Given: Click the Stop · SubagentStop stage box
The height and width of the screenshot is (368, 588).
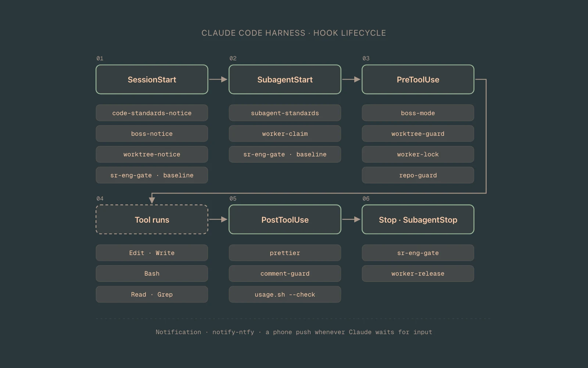Looking at the screenshot, I should [418, 220].
